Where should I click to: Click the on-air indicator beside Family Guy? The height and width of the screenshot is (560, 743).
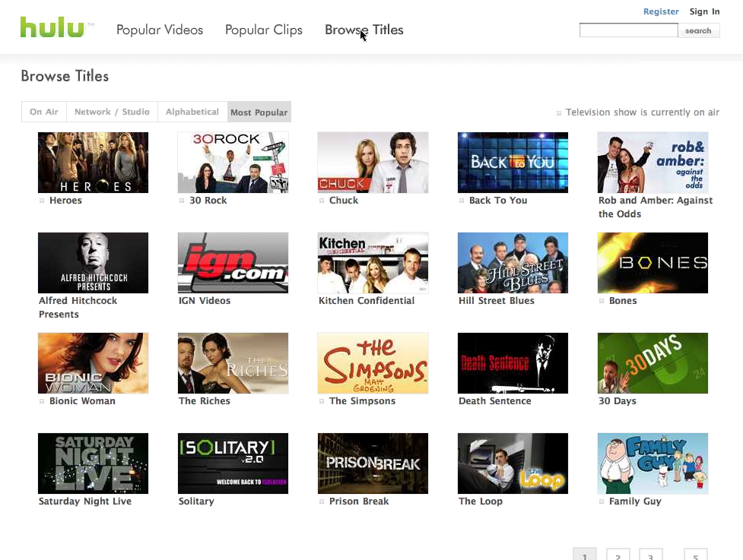pos(602,501)
